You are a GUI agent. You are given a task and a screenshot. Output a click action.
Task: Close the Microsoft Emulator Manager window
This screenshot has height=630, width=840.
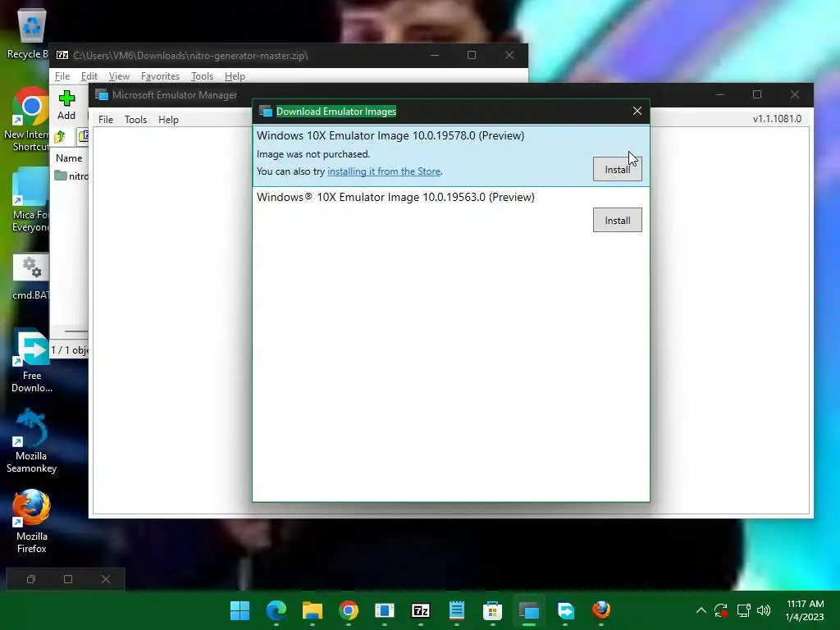(794, 95)
